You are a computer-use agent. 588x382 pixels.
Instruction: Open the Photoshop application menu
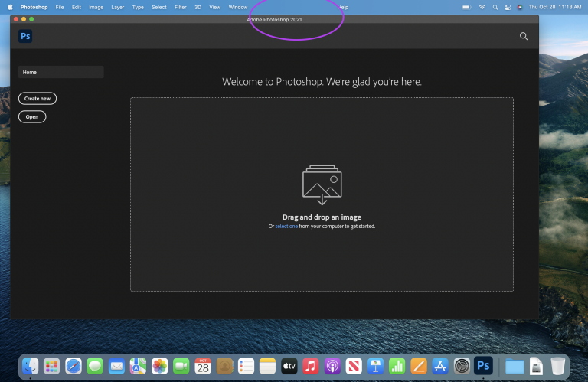pyautogui.click(x=34, y=7)
